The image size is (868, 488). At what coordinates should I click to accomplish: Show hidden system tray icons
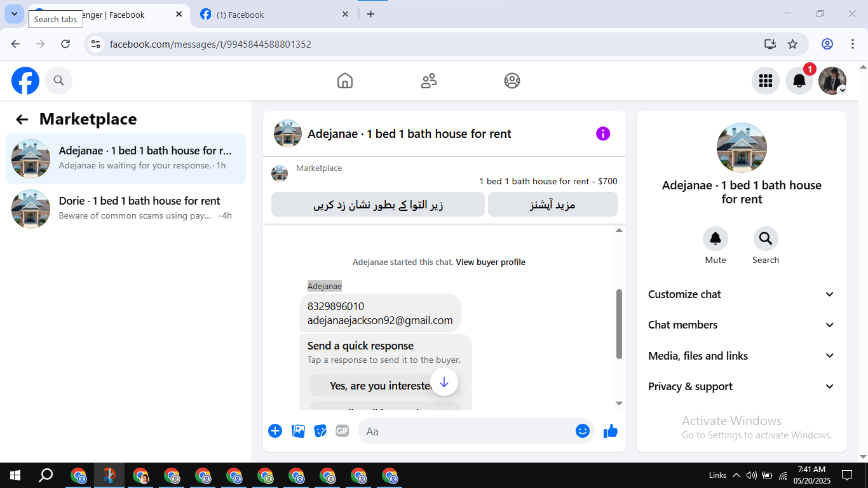[x=736, y=475]
